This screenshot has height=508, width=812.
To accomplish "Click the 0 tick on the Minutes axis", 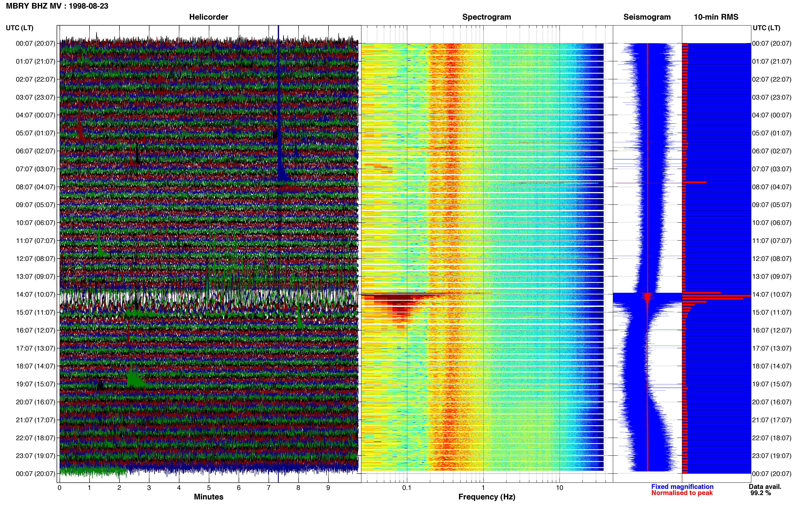I will (x=59, y=488).
